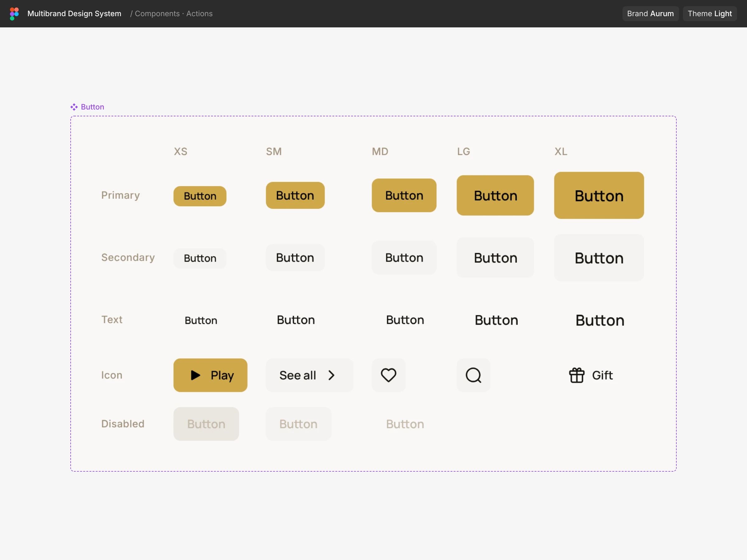
Task: Click the See all text
Action: click(298, 375)
